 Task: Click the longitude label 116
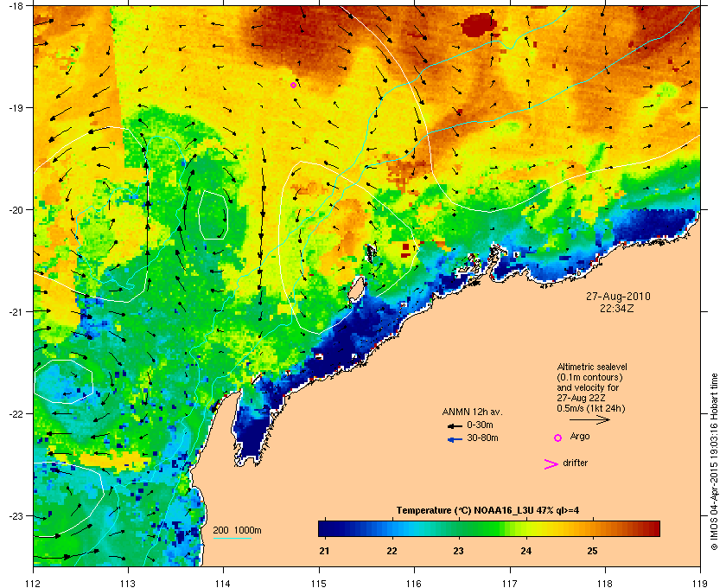tap(414, 583)
